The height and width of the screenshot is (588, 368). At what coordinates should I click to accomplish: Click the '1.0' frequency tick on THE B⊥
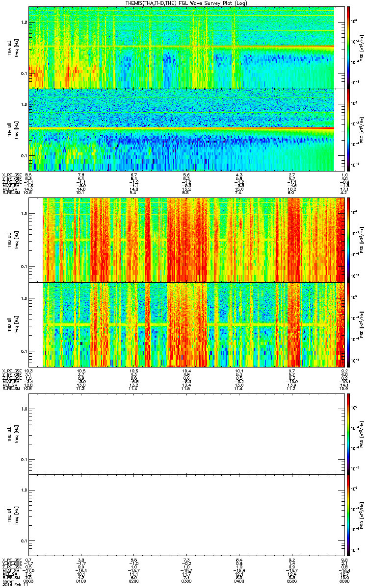(24, 408)
